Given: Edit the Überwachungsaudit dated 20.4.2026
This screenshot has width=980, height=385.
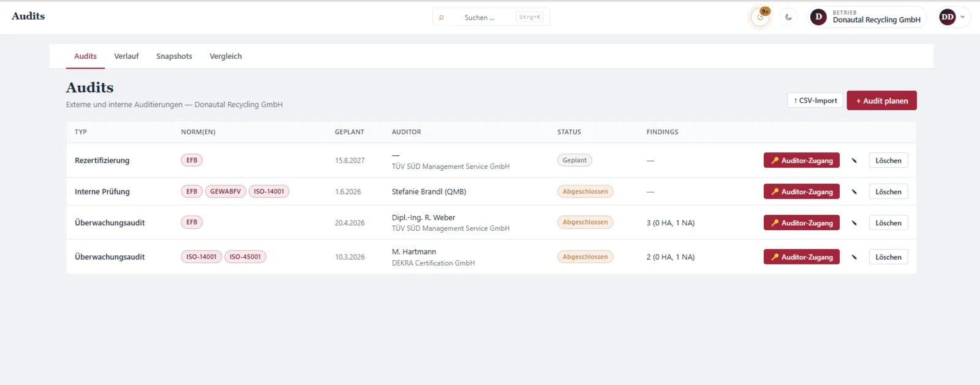Looking at the screenshot, I should click(x=854, y=223).
